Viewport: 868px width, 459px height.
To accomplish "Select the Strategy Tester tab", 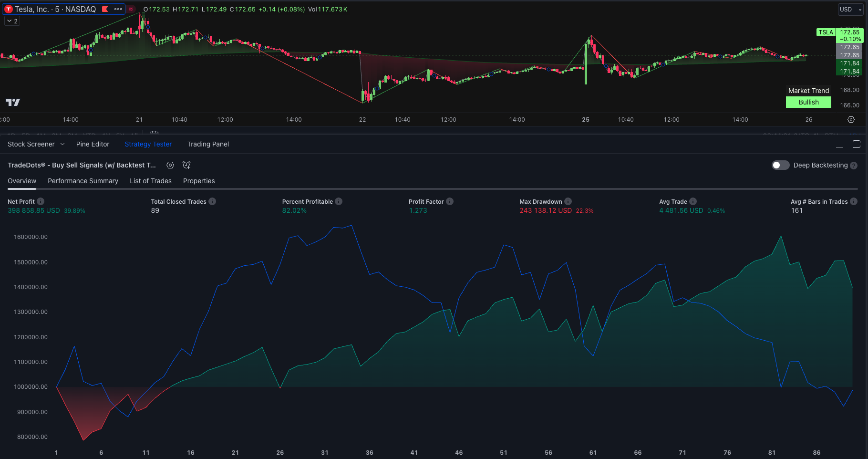I will coord(148,144).
